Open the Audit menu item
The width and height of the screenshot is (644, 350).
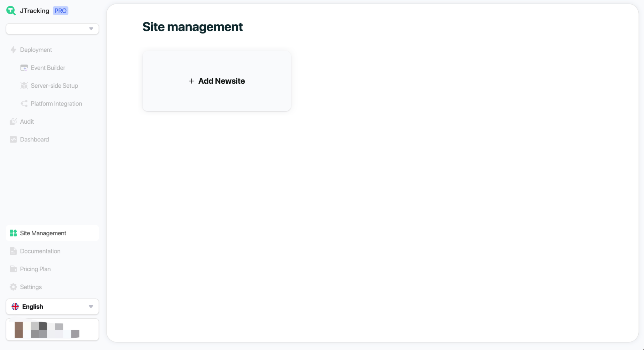click(27, 122)
